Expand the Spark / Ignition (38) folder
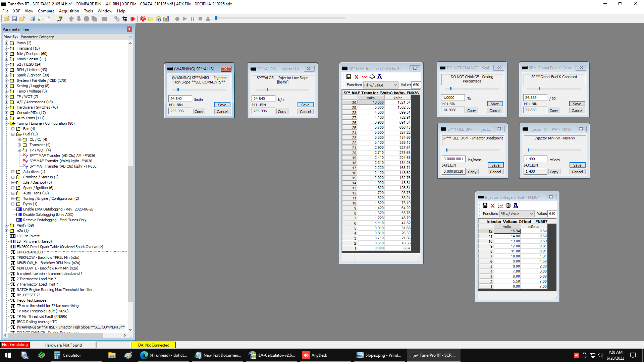Screen dimensions: 644x362 pos(6,75)
